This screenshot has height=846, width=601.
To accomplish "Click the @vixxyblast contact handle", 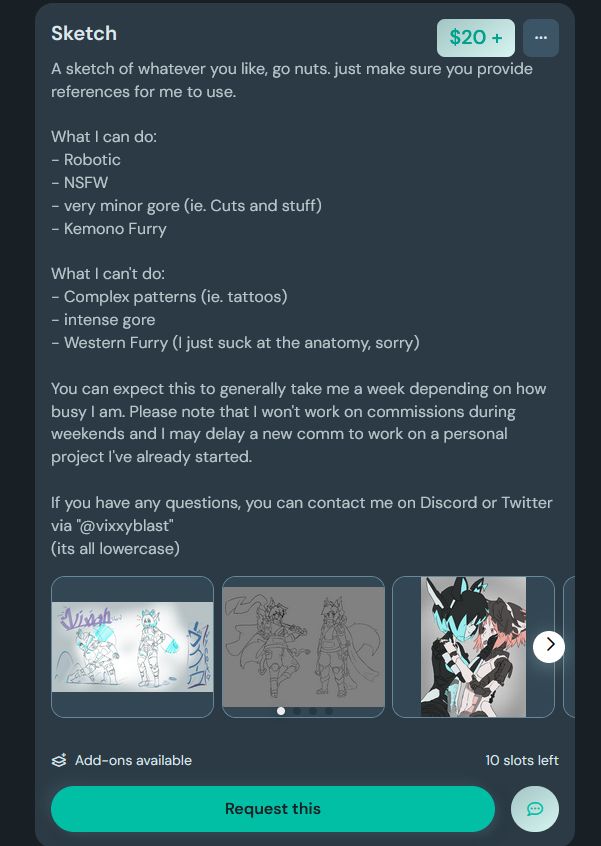I will click(126, 526).
